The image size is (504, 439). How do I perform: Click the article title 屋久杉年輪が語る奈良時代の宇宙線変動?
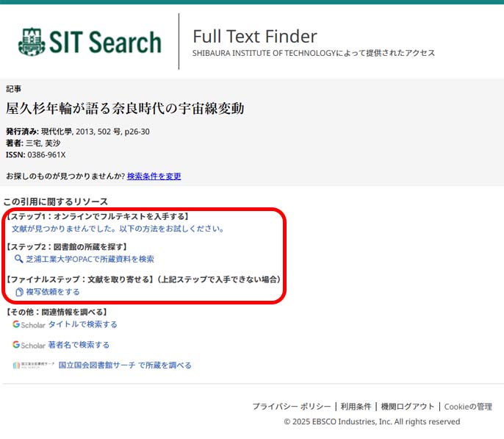click(125, 108)
